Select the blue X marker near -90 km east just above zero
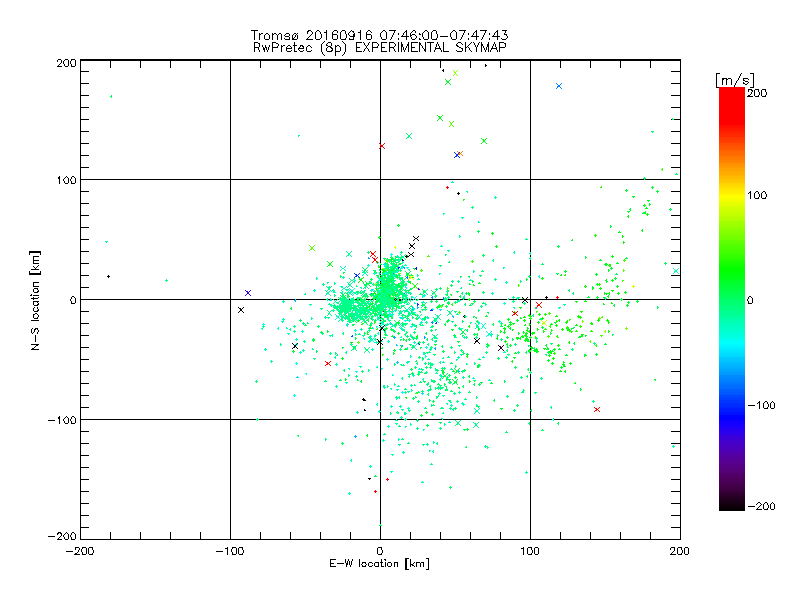Viewport: 800px width, 600px height. tap(248, 293)
